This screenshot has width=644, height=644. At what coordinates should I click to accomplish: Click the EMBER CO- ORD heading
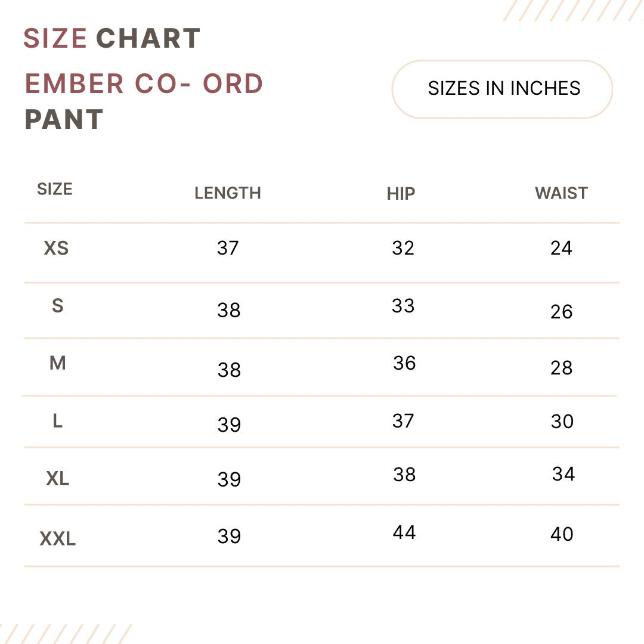(x=144, y=84)
